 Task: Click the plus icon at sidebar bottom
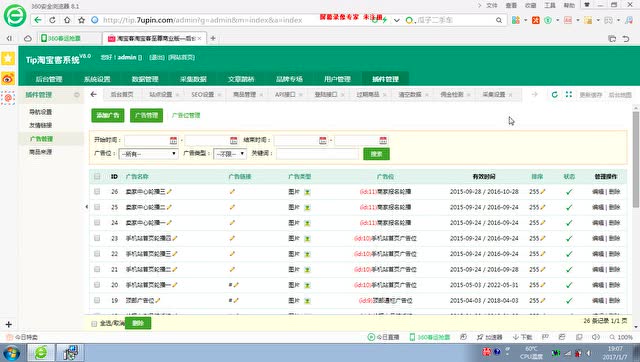pos(9,324)
